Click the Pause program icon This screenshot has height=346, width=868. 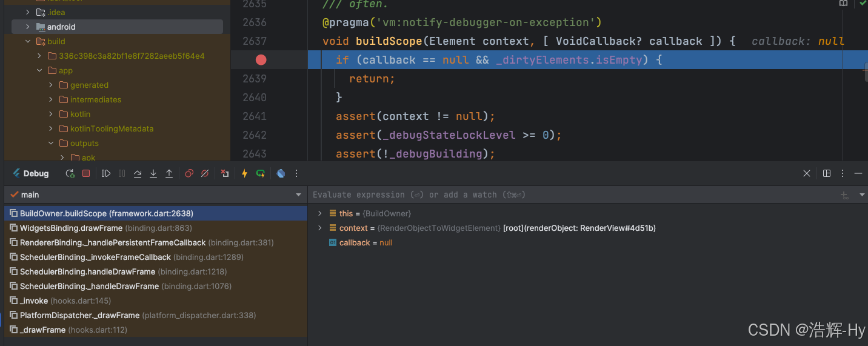point(122,173)
